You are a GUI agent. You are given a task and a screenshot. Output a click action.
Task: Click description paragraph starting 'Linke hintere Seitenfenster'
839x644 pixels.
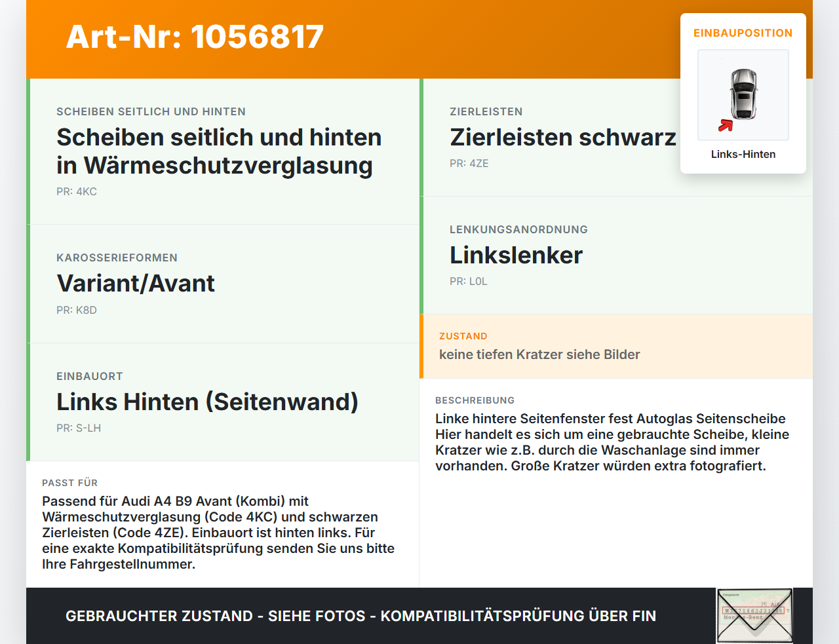[612, 442]
